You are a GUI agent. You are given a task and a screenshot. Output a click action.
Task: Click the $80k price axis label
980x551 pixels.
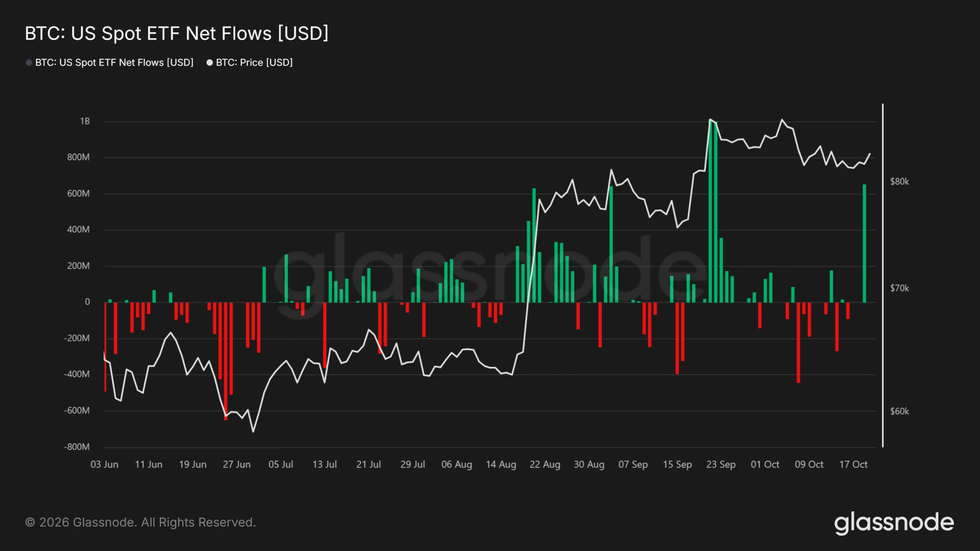point(900,182)
